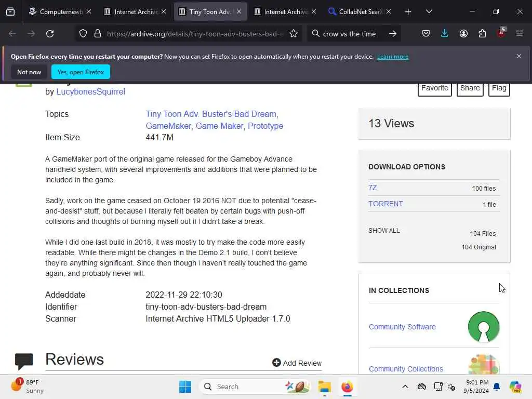The width and height of the screenshot is (532, 399).
Task: Download the 7Z files option
Action: (373, 188)
